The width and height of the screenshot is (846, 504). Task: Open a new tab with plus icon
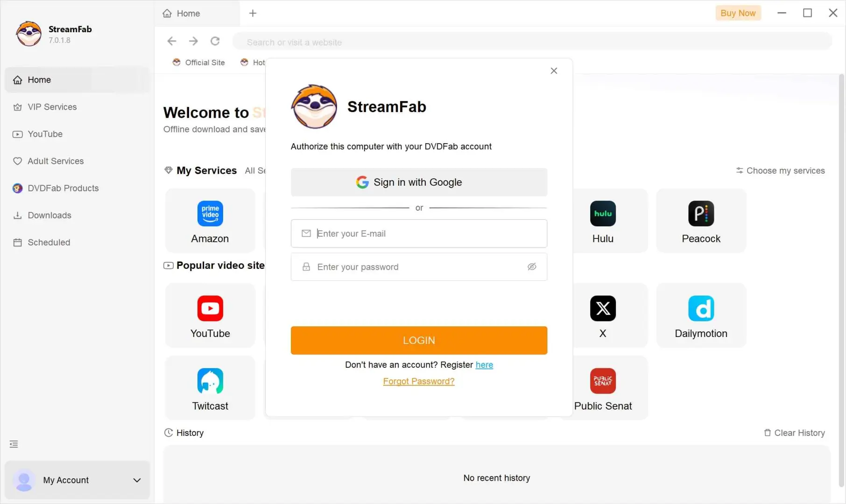[x=253, y=14]
